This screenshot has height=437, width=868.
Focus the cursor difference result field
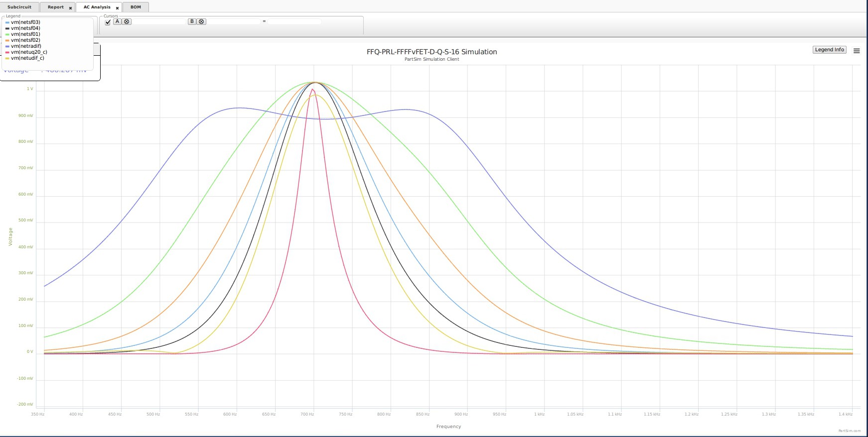294,21
